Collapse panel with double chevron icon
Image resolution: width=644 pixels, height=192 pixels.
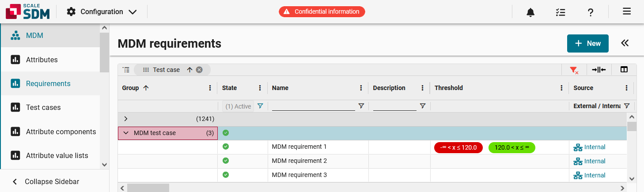click(x=625, y=43)
